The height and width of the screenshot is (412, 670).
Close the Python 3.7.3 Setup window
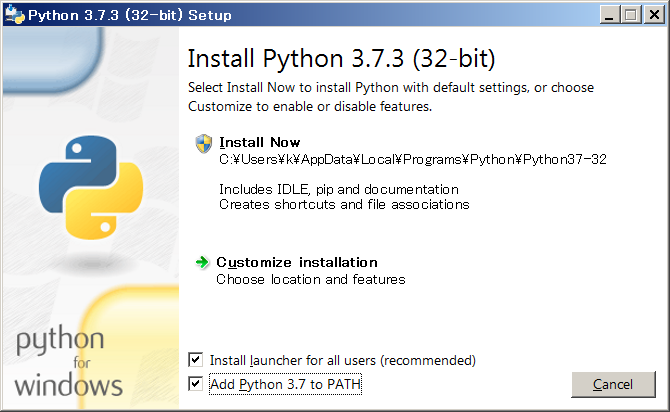pyautogui.click(x=650, y=15)
